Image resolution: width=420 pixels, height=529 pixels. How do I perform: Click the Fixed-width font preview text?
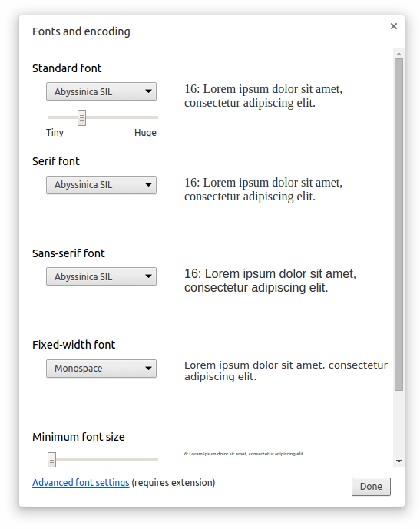286,371
